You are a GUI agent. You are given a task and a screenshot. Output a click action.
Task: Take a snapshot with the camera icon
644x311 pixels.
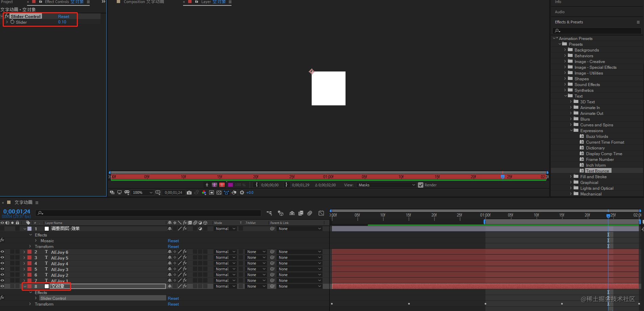(x=189, y=192)
